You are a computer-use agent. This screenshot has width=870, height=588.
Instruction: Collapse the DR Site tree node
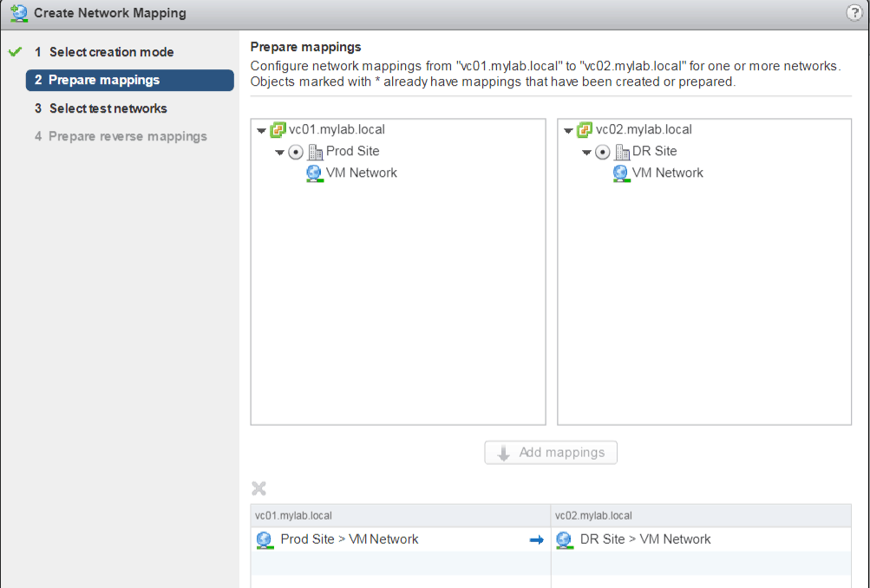point(586,153)
